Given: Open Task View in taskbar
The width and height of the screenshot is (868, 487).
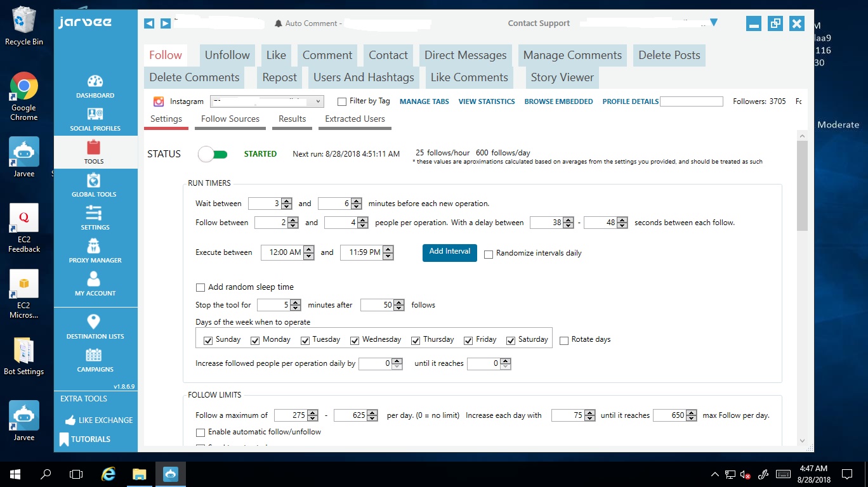Looking at the screenshot, I should tap(76, 474).
